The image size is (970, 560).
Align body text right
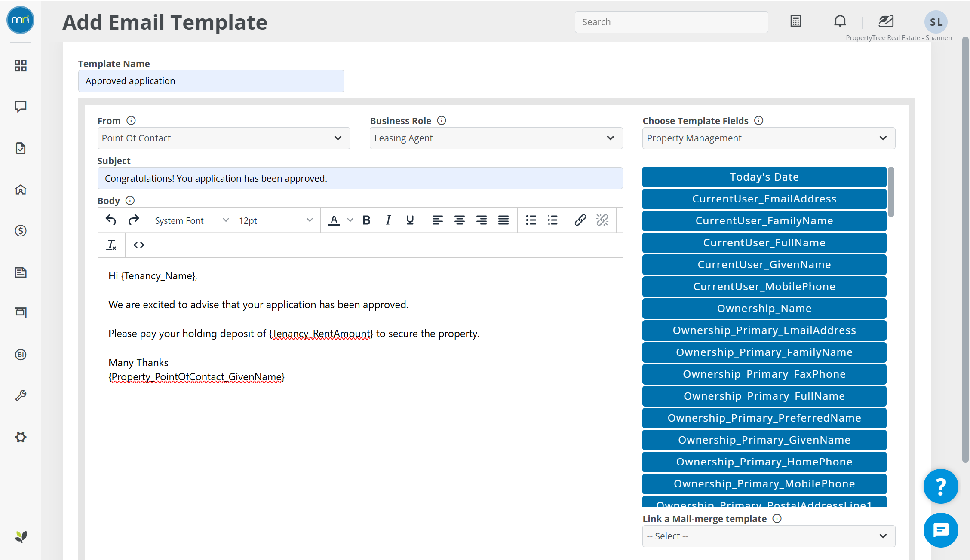pyautogui.click(x=482, y=220)
